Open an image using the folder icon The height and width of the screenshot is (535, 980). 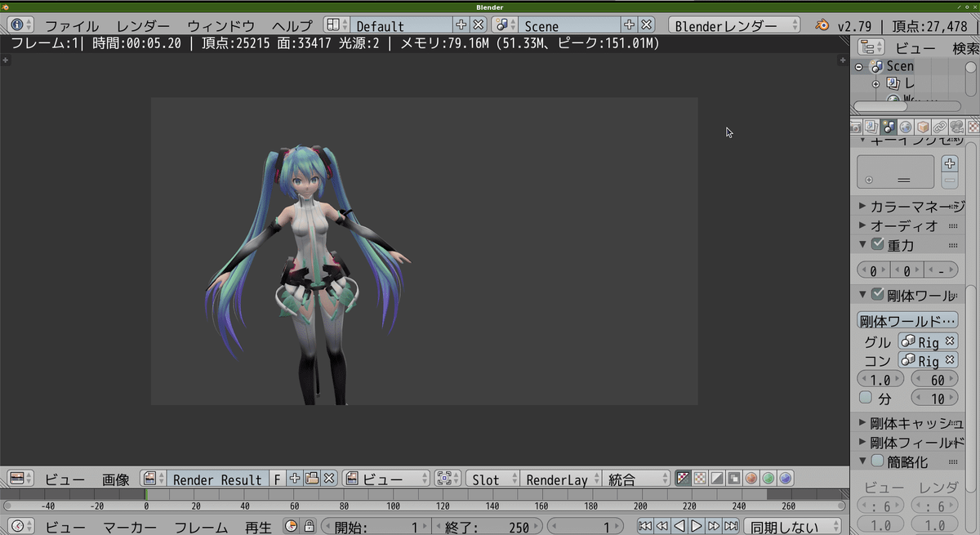(x=311, y=479)
